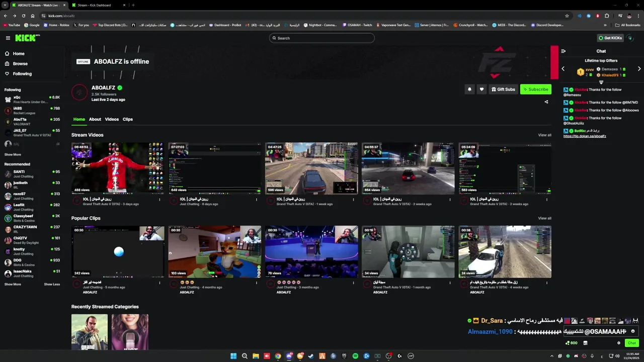
Task: Click the green Chat send button
Action: click(631, 343)
